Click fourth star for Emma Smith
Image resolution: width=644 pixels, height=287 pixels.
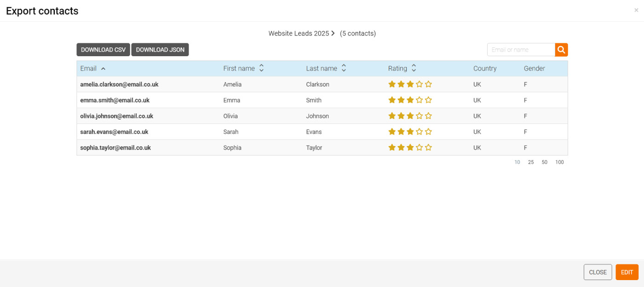[419, 100]
